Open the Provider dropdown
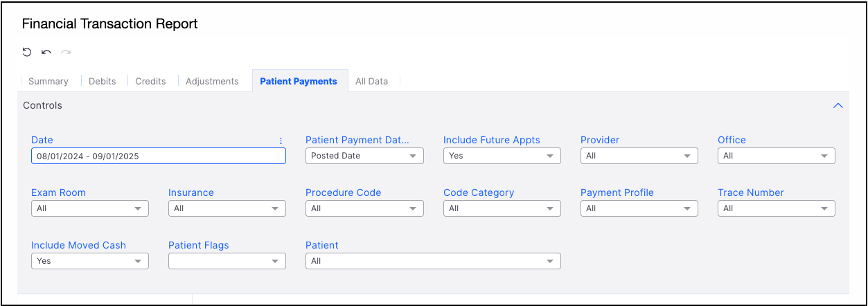This screenshot has height=306, width=868. coord(639,156)
